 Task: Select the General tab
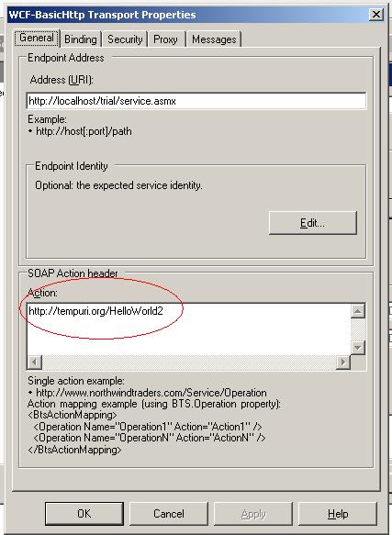[37, 38]
